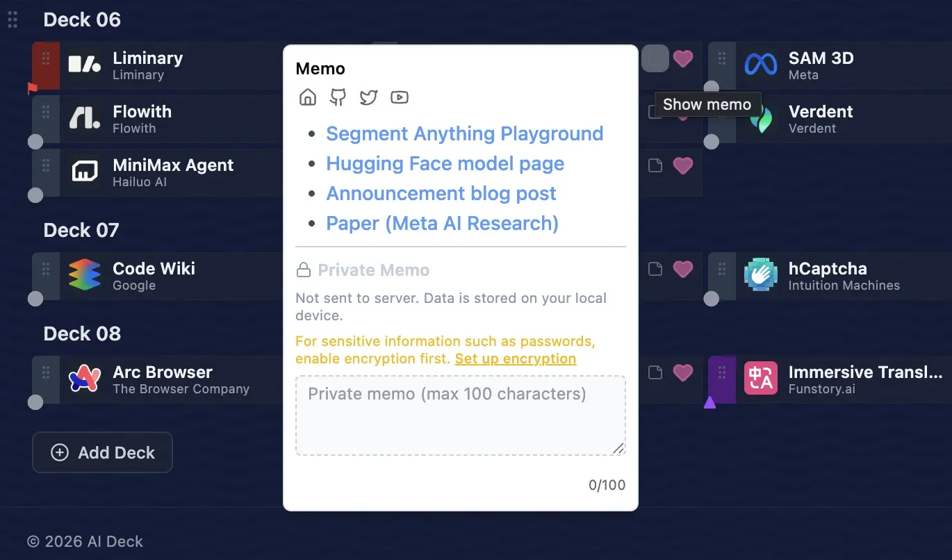Click the grip handle on the Arc Browser card
952x560 pixels.
(x=46, y=372)
